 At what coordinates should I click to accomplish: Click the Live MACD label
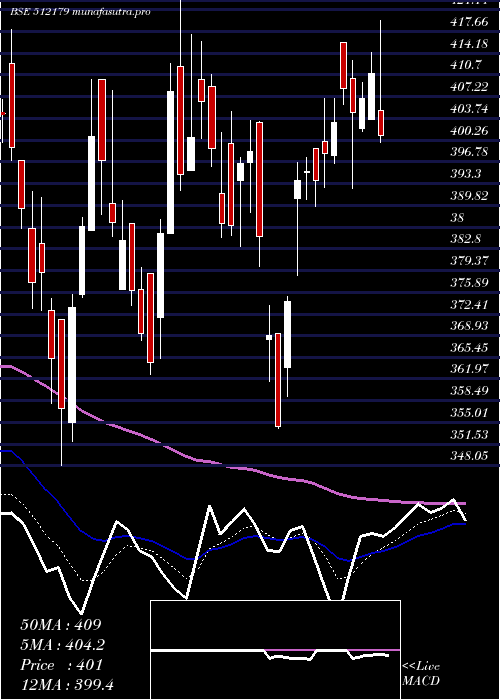point(421,674)
